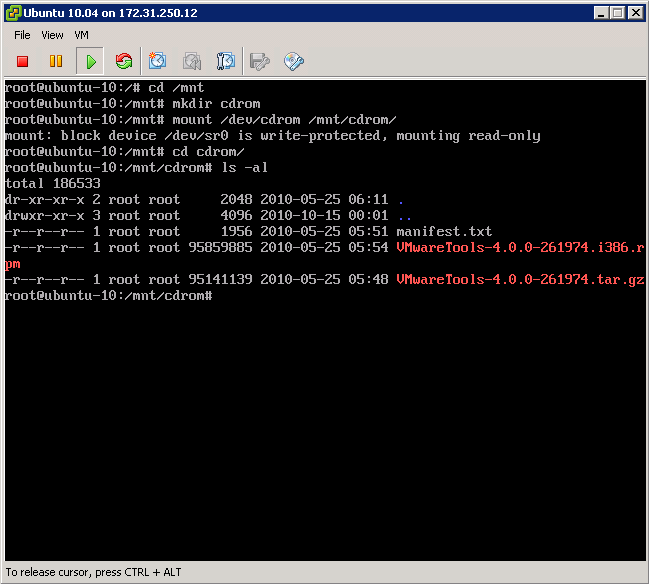This screenshot has height=584, width=649.
Task: Reset the virtual machine with the restart icon
Action: click(x=124, y=61)
